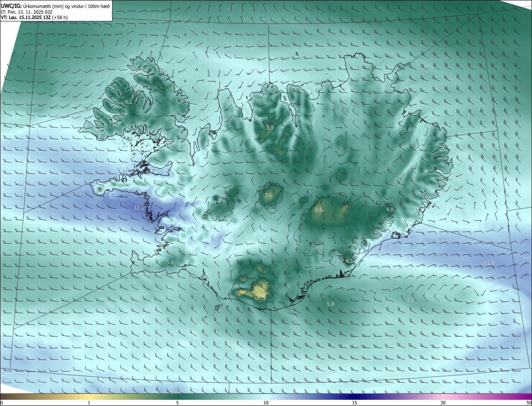This screenshot has width=532, height=406.
Task: Click the 12.6 value over the blue band
Action: (139, 208)
